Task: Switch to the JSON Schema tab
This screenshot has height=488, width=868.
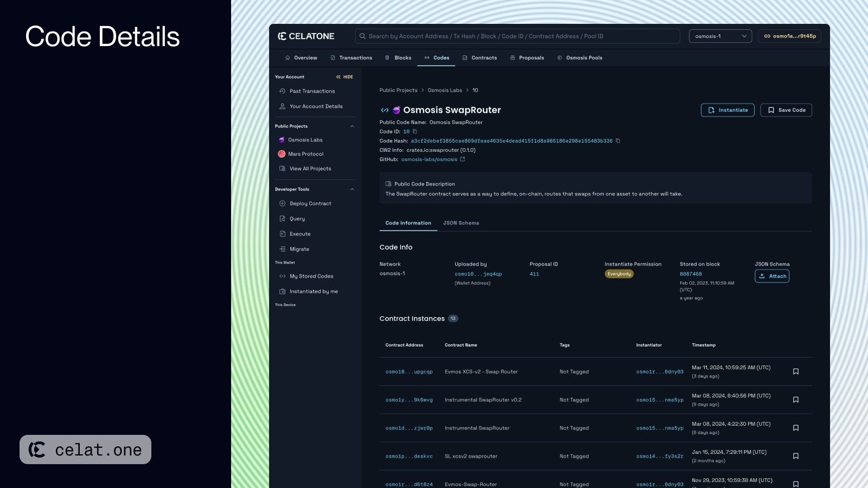Action: (461, 223)
